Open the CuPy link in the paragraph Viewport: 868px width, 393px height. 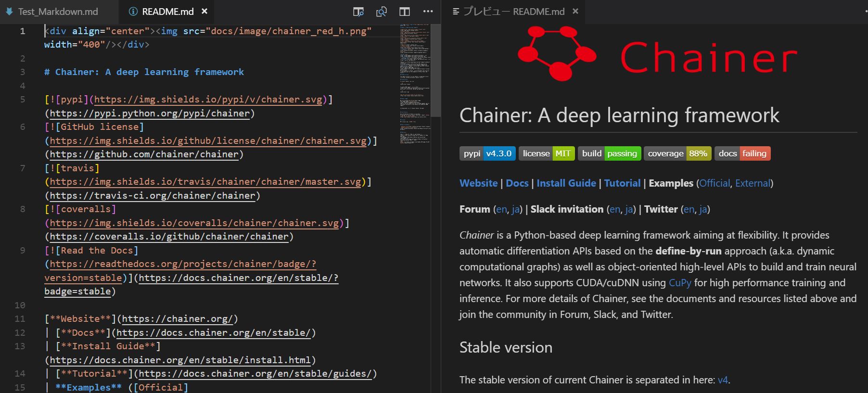tap(680, 283)
